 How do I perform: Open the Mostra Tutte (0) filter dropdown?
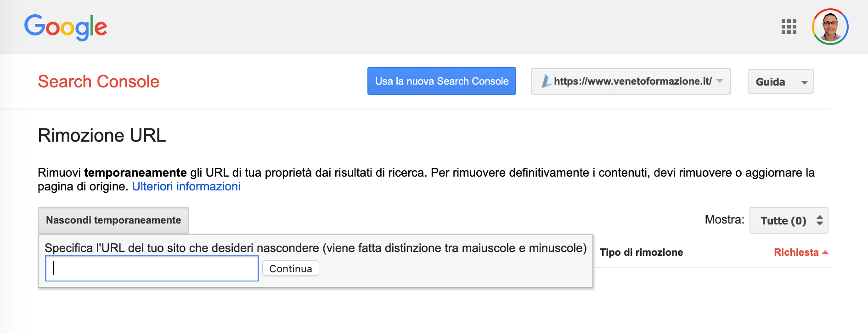point(789,220)
